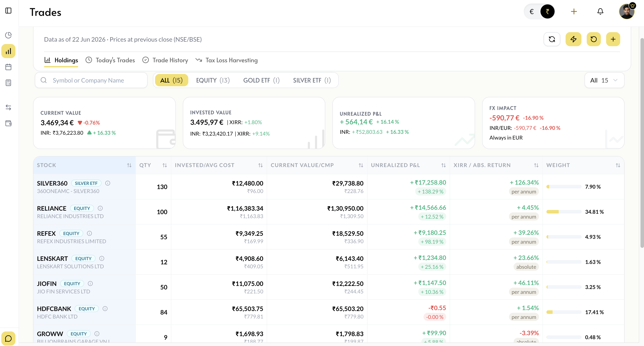The width and height of the screenshot is (644, 346).
Task: Switch currency to Euro
Action: coord(532,11)
